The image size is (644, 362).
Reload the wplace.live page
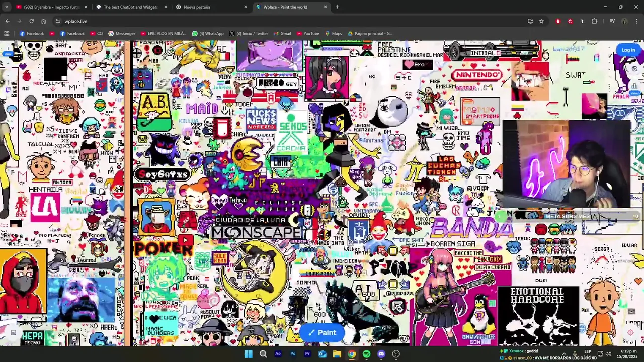[x=31, y=21]
